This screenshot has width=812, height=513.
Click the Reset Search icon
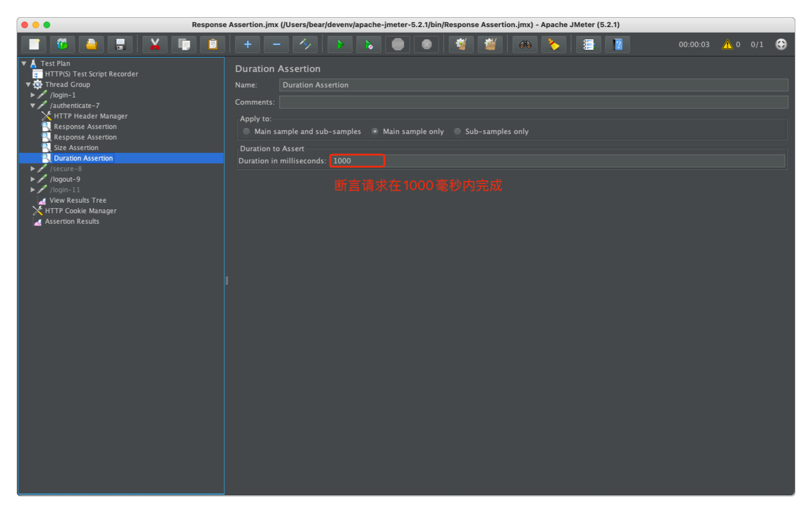[554, 44]
